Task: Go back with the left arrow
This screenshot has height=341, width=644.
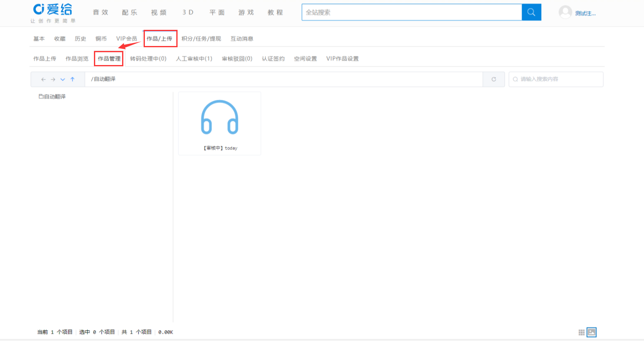Action: (x=43, y=79)
